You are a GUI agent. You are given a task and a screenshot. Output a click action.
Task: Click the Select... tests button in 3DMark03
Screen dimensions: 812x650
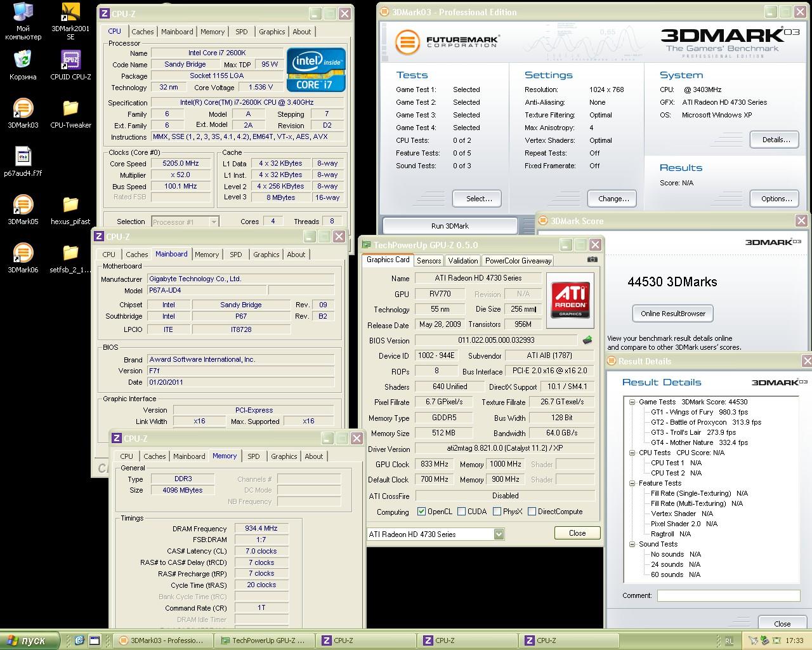476,199
